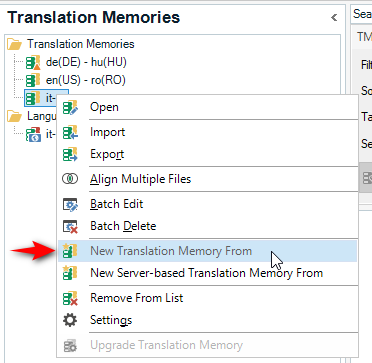
Task: Select Batch Edit in the context menu
Action: 207,204
